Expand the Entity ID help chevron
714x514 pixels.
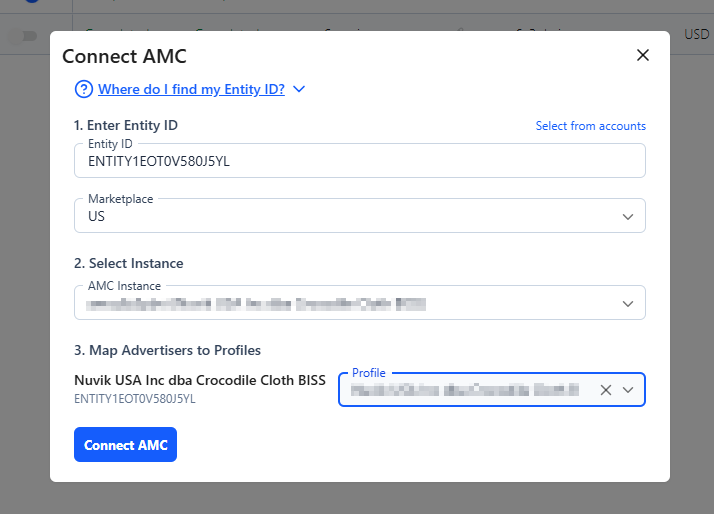(299, 89)
